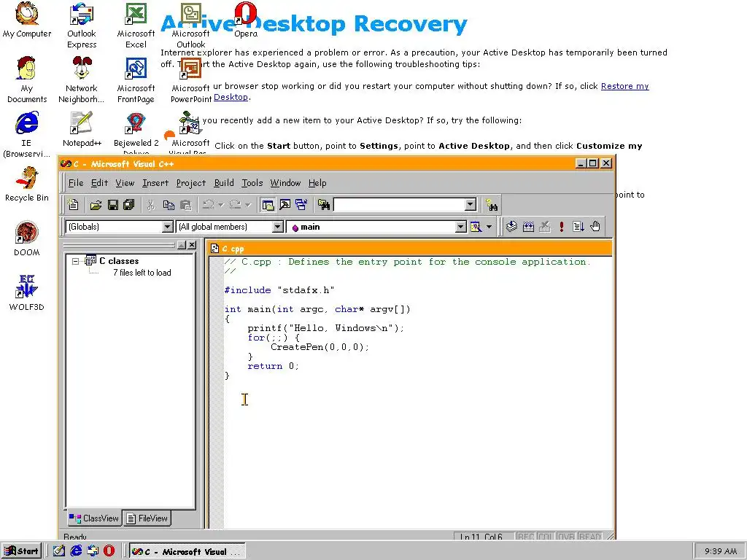Open the Edit menu
The image size is (747, 560).
click(99, 183)
